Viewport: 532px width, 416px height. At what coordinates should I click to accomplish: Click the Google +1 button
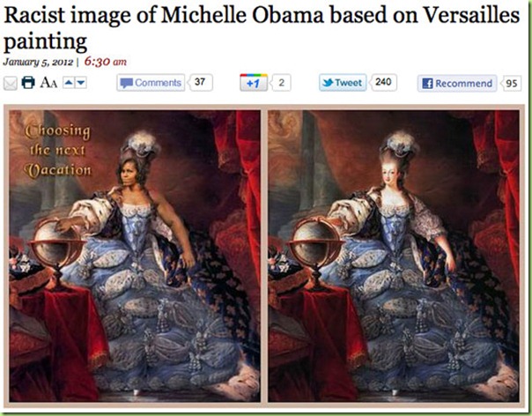coord(254,83)
